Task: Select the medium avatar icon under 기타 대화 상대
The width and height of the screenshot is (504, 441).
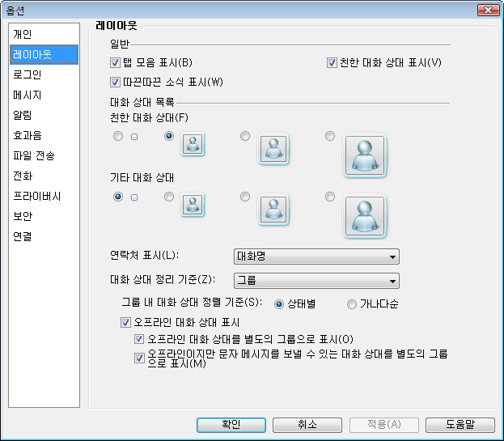Action: (x=273, y=210)
